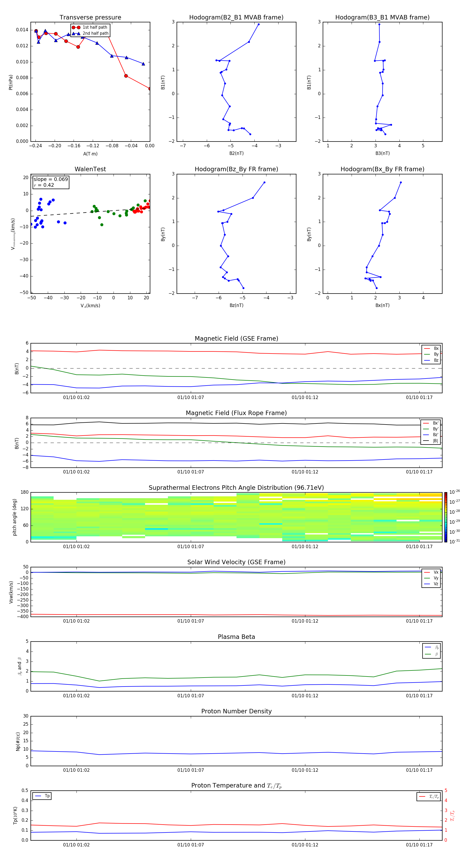This screenshot has width=473, height=868.
Task: Click the "Pt(nPa)" y-axis label
Action: coord(11,82)
